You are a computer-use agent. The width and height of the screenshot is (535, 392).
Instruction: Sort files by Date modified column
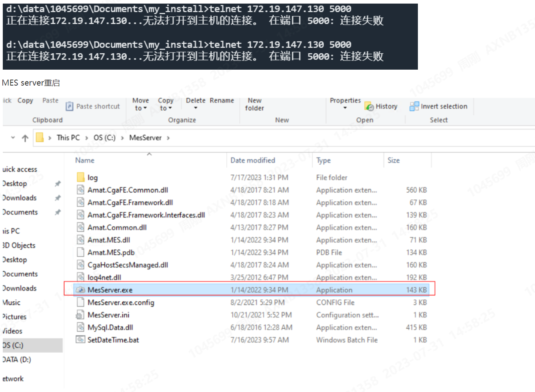(x=253, y=160)
